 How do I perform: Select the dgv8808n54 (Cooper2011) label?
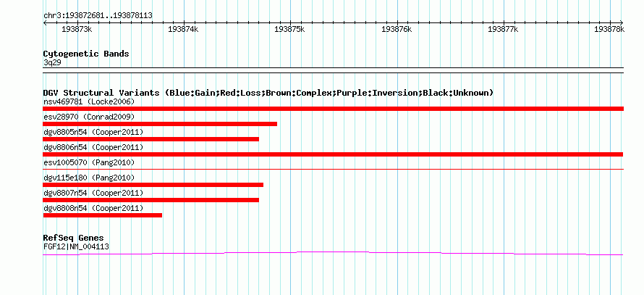[93, 208]
